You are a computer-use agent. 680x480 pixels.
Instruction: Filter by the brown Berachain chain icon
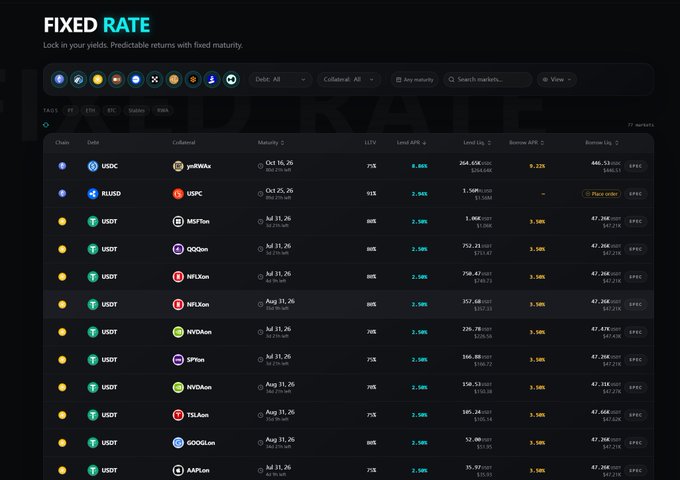117,79
